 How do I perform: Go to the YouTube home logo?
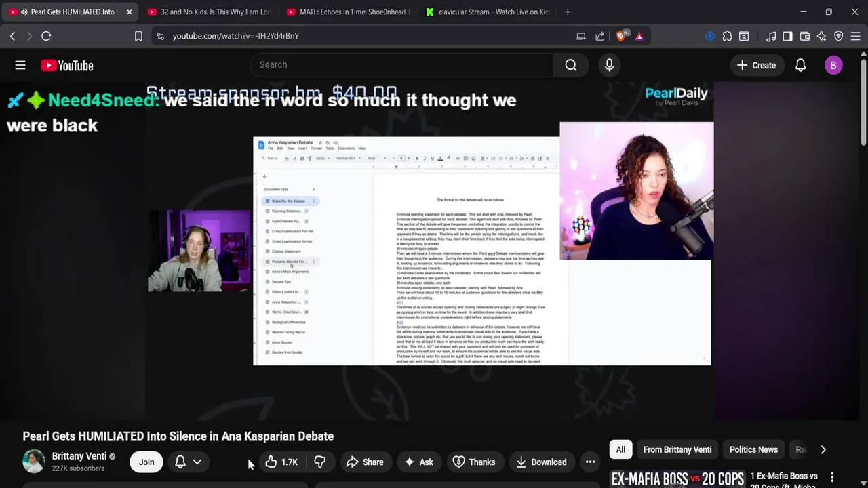(66, 65)
